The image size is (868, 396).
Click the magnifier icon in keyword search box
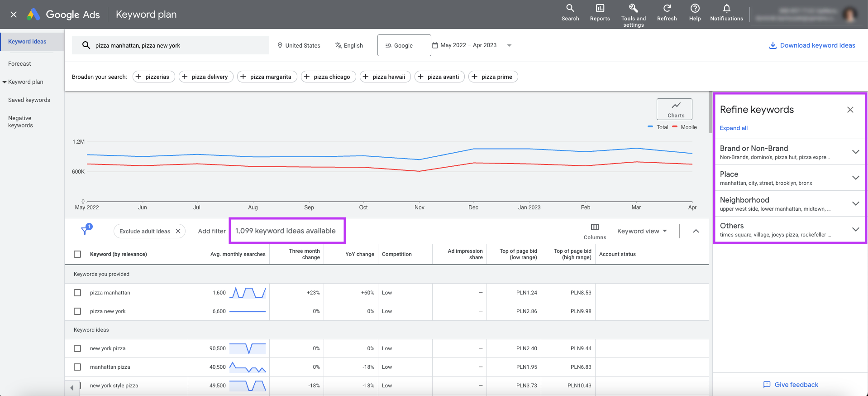pos(86,45)
